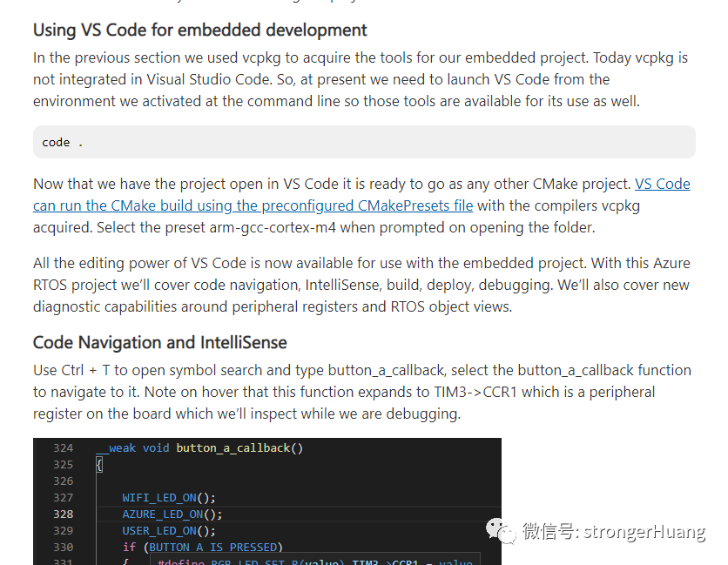Viewport: 728px width, 565px height.
Task: Click the 'preconfigured CMakePresets file' link text
Action: pyautogui.click(x=367, y=205)
